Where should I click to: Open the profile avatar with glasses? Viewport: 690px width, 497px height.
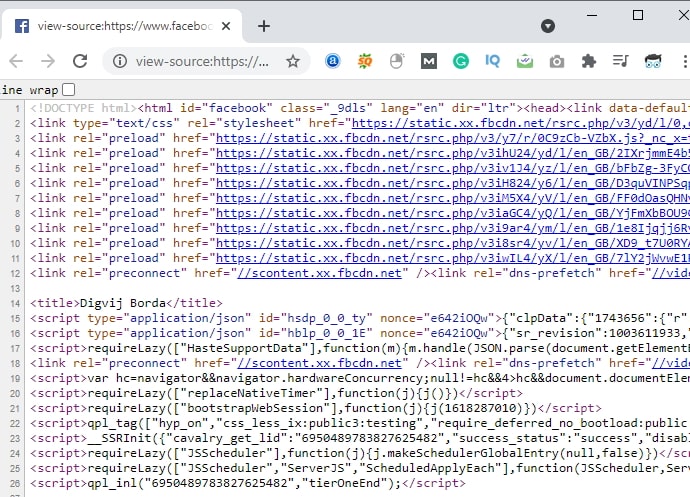pos(653,61)
